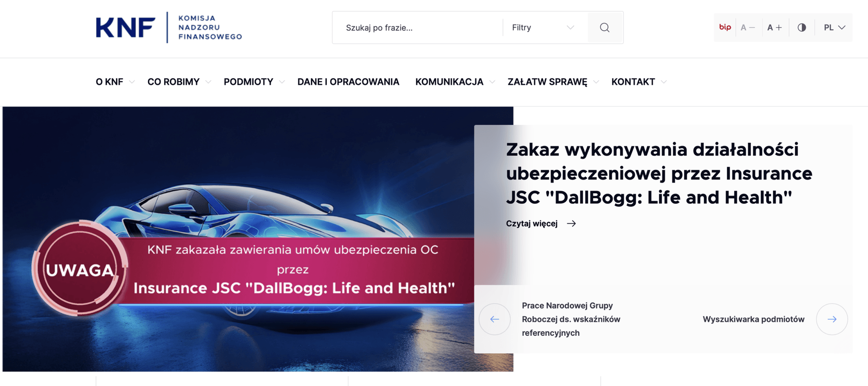Viewport: 868px width, 386px height.
Task: Click chevron next to KOMUNIKACJA
Action: click(x=492, y=82)
